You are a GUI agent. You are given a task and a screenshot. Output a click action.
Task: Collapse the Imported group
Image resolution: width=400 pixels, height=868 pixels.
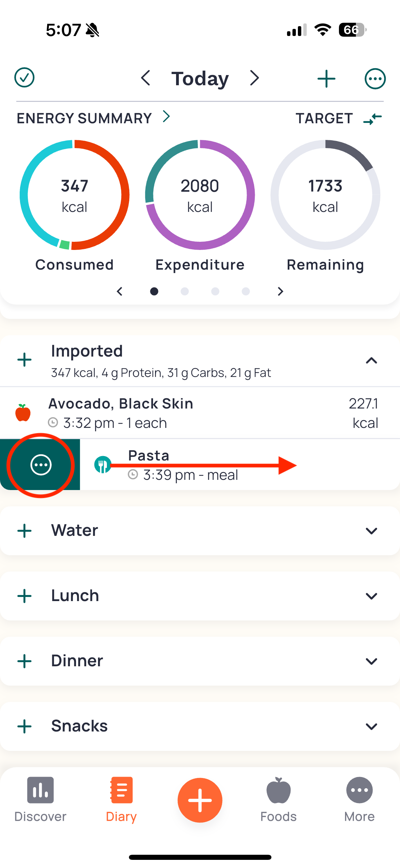[x=372, y=360]
